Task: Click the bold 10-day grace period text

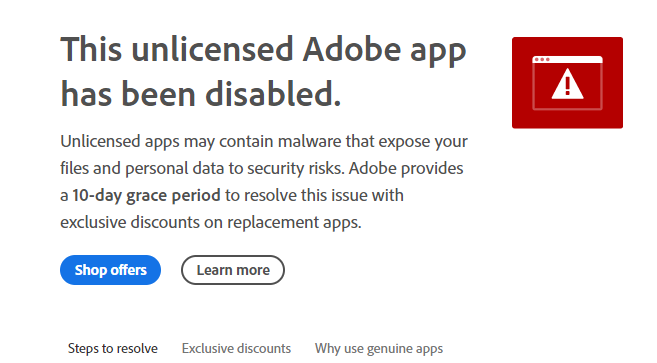Action: click(146, 195)
